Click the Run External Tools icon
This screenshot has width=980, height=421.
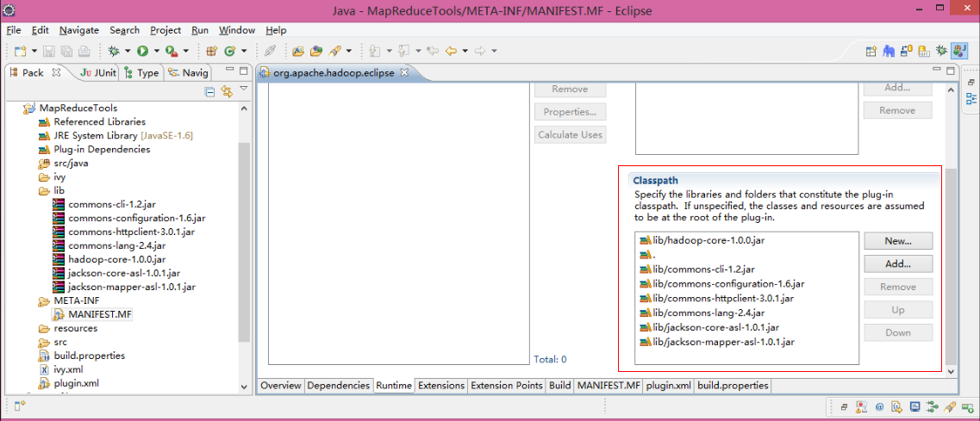tap(172, 51)
